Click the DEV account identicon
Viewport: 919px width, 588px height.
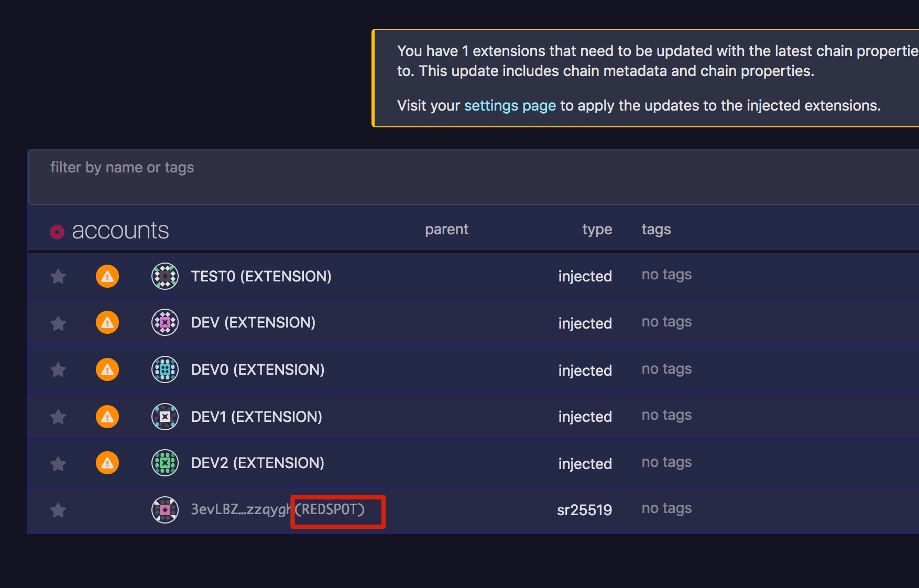[x=165, y=322]
